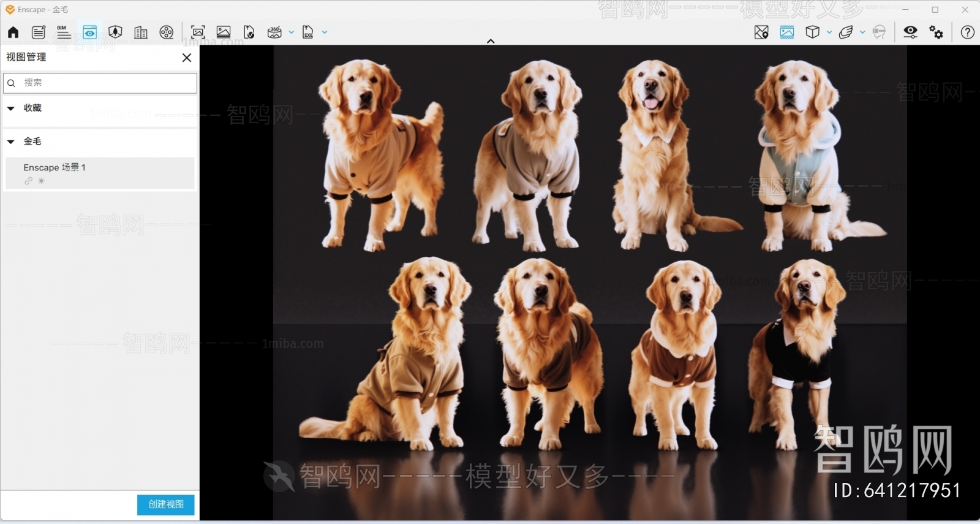
Task: Go to the Home icon in toolbar
Action: (x=13, y=32)
